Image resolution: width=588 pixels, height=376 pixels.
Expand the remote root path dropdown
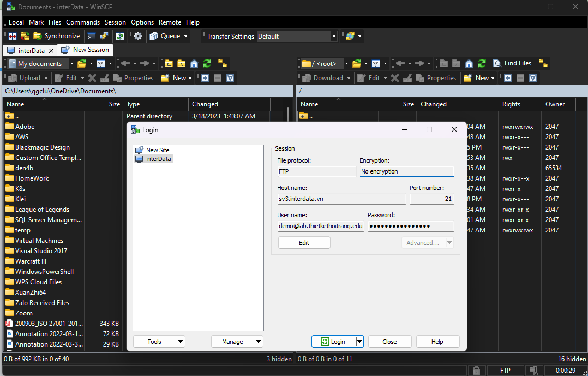point(346,64)
